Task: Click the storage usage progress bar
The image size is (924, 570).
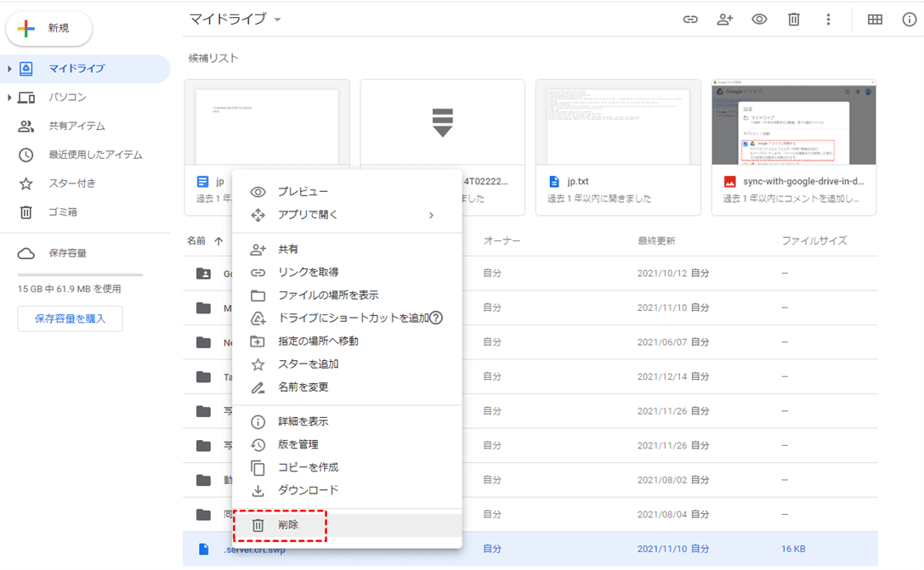Action: click(x=80, y=275)
